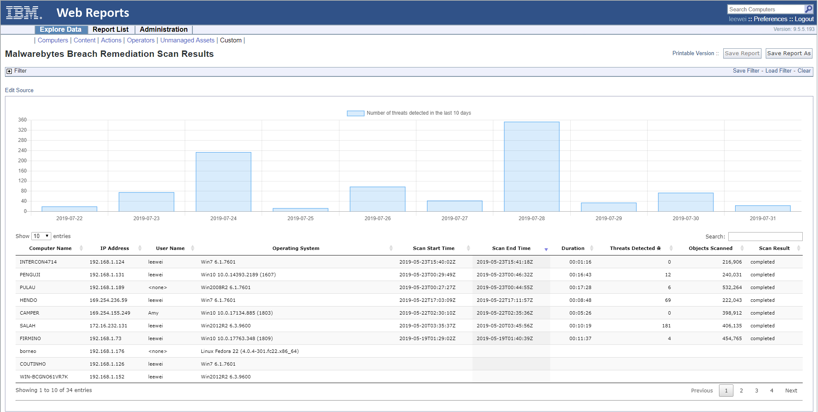Select the HENDO computer name cell
The width and height of the screenshot is (818, 412).
(x=28, y=300)
